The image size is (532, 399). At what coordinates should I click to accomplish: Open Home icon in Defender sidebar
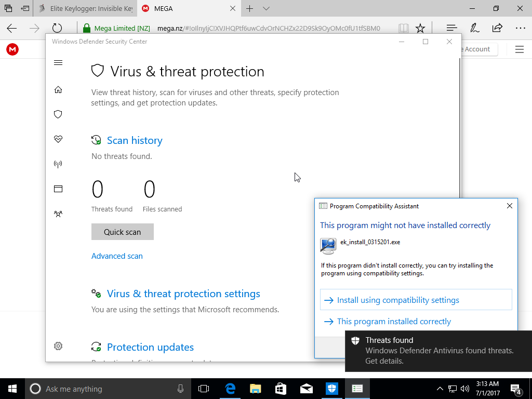coord(58,89)
